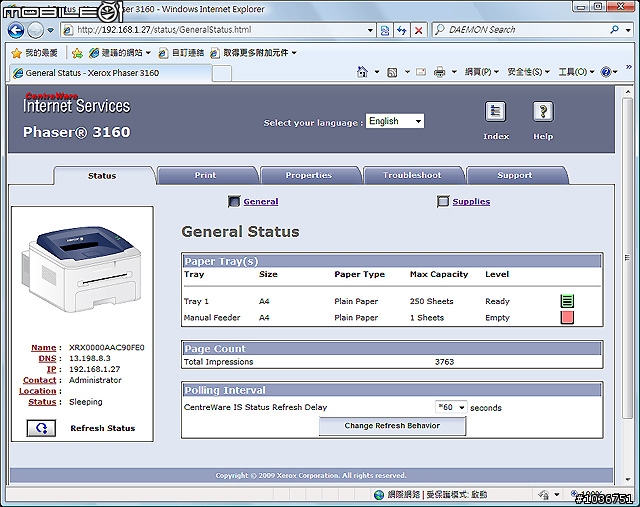
Task: Click the browser Forward arrow button
Action: 36,30
